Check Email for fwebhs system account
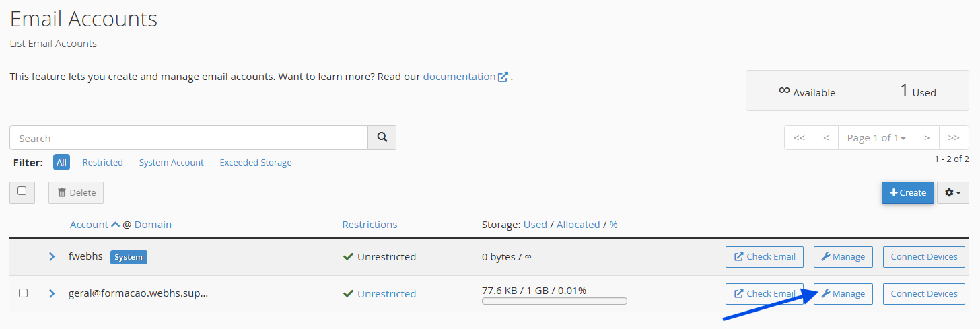 tap(764, 256)
